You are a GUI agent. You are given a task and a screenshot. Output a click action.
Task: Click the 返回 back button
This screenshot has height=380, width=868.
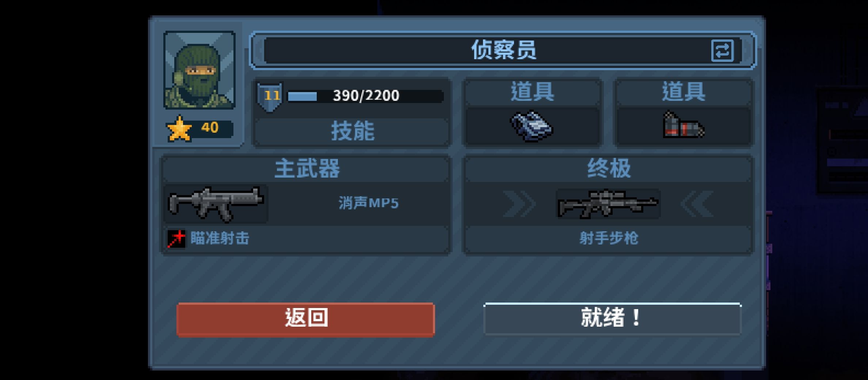[x=305, y=319]
